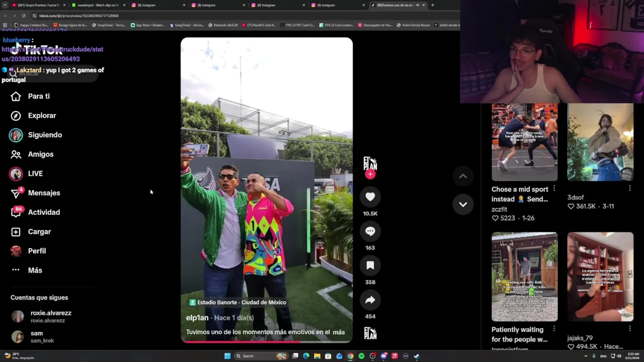Open the Cargar upload page
This screenshot has width=644, height=362.
31,232
